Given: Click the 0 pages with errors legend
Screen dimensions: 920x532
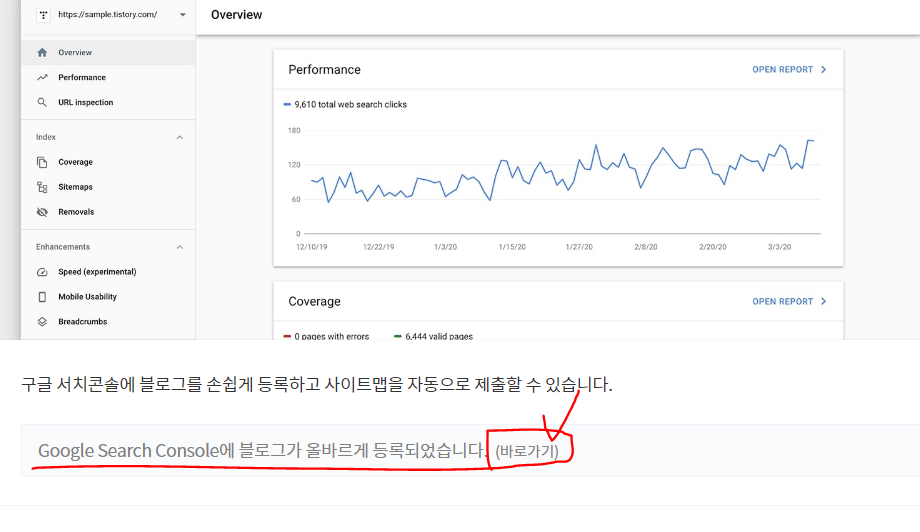Looking at the screenshot, I should pos(326,336).
